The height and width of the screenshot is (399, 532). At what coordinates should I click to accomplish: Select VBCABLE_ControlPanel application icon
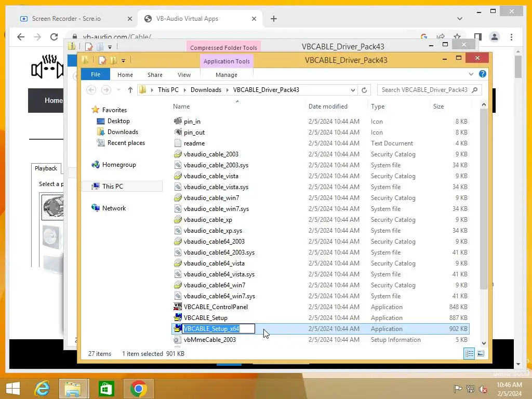(x=178, y=307)
